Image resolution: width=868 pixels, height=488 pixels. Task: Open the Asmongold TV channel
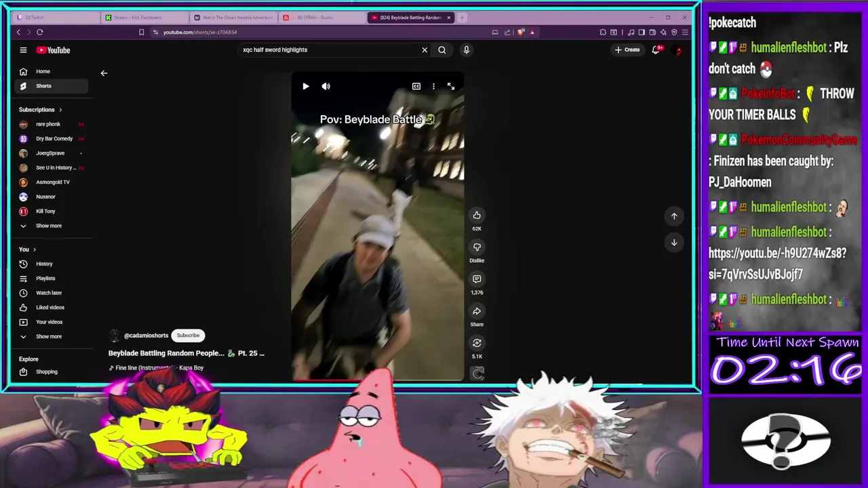coord(52,182)
